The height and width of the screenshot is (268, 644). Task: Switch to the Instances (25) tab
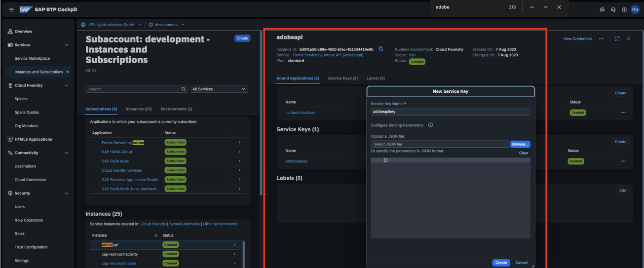139,109
